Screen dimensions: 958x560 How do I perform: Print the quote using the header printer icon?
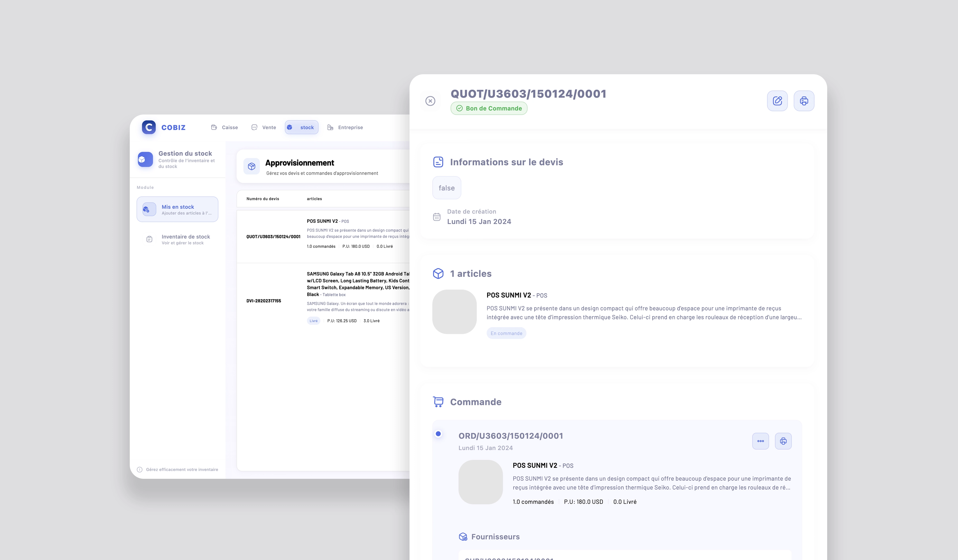pyautogui.click(x=804, y=101)
